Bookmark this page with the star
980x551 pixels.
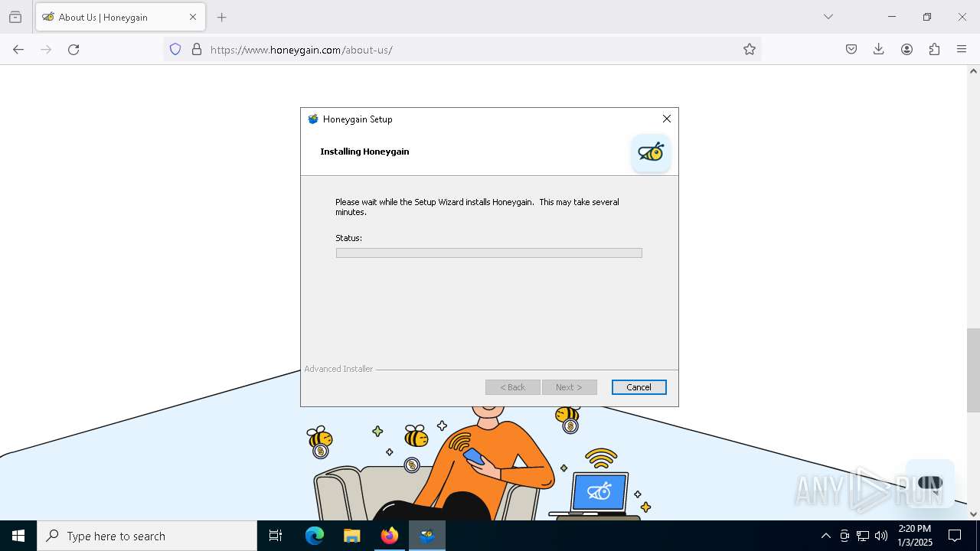(749, 49)
